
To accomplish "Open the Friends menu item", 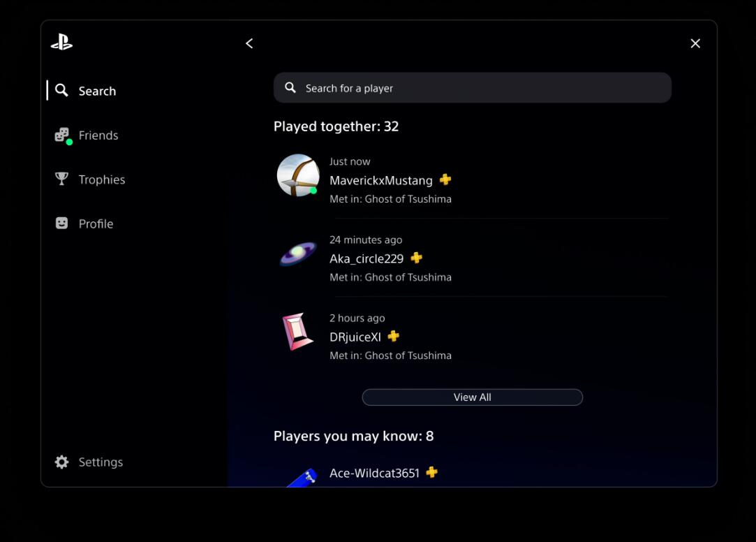I will tap(98, 135).
